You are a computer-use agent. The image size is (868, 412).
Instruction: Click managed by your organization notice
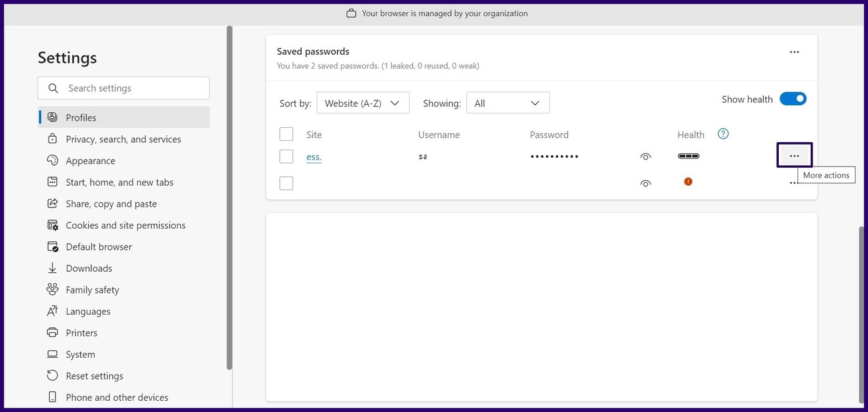tap(445, 13)
